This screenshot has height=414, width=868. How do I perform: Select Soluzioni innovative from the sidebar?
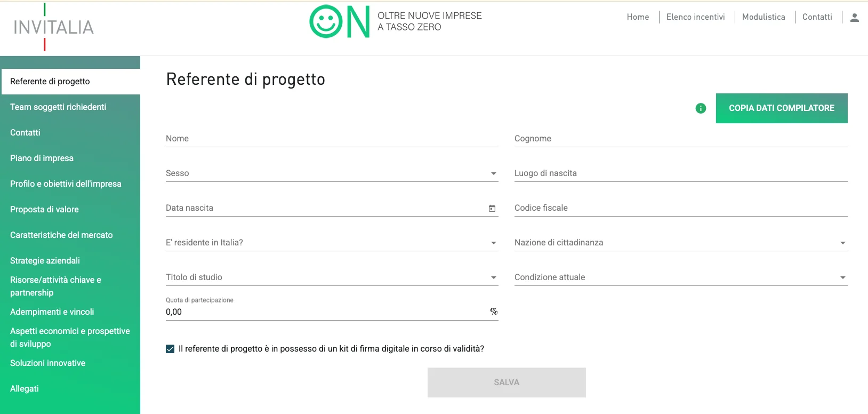[x=47, y=363]
